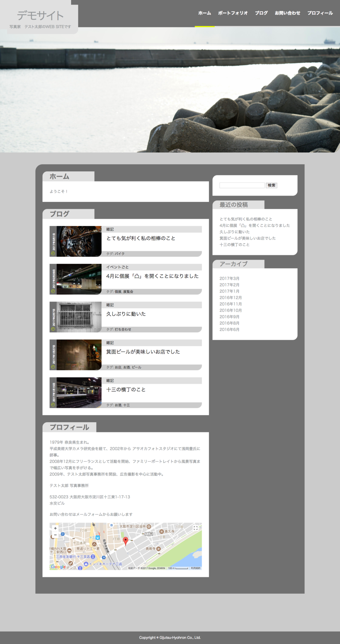Click the ドン・キホーテ shopping icon on map
This screenshot has height=644, width=340.
tap(86, 564)
